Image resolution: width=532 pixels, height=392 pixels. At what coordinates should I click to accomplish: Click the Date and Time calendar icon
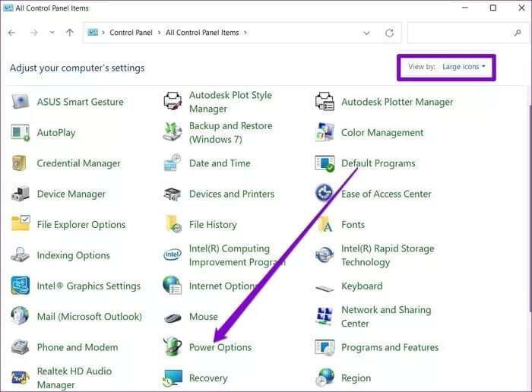tap(173, 163)
